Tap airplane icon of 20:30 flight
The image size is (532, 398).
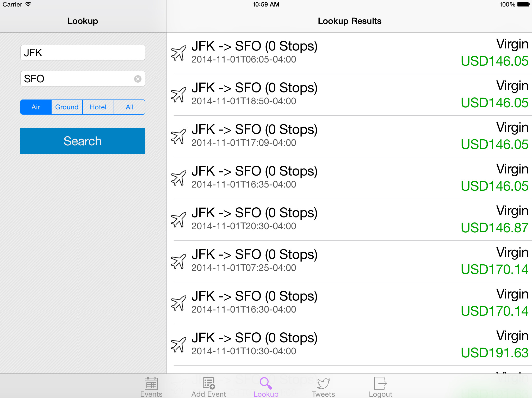point(178,220)
